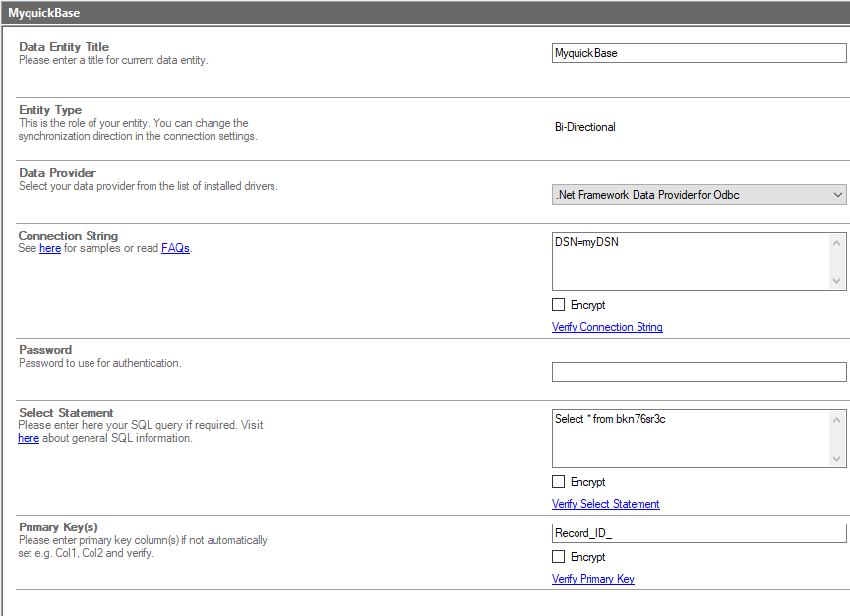Check the Encrypt box under Primary Key
This screenshot has width=850, height=616.
(x=559, y=557)
